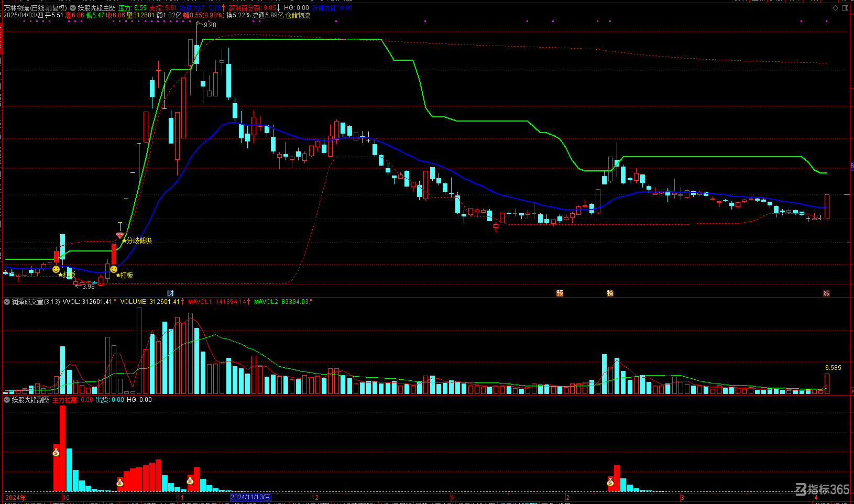The height and width of the screenshot is (504, 854).
Task: Click the second ★打板 label on the chart
Action: pyautogui.click(x=125, y=275)
